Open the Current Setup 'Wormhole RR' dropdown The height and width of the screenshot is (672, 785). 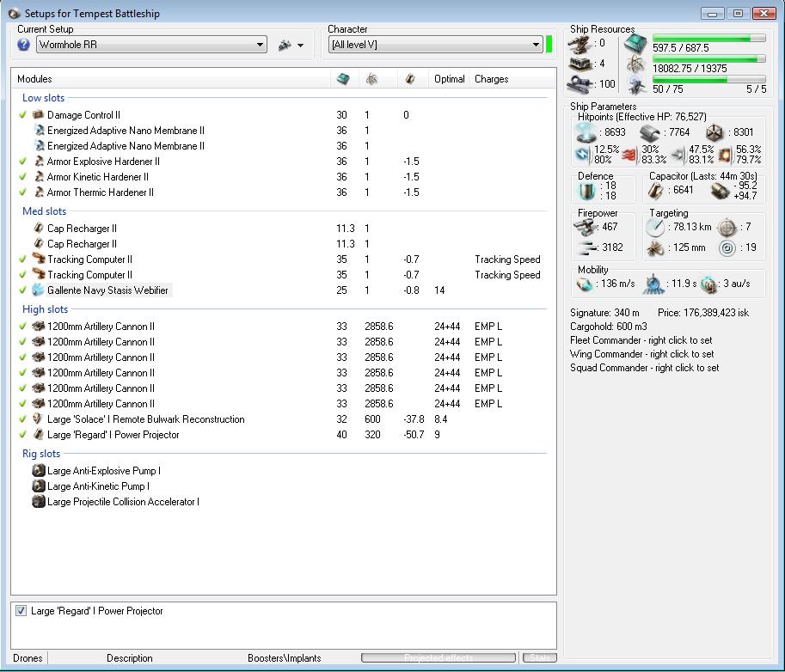tap(151, 45)
